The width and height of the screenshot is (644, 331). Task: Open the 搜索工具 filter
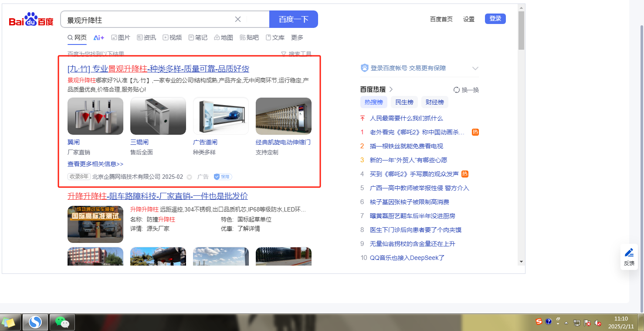[296, 54]
